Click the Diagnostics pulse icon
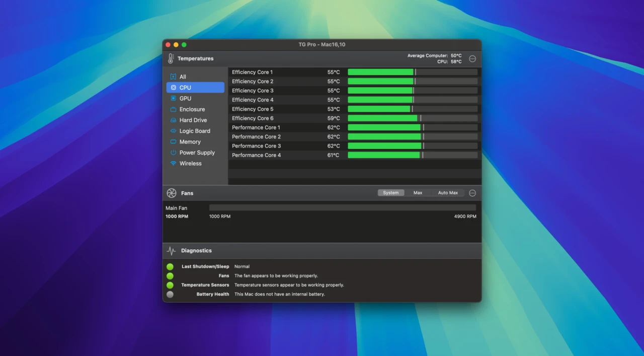The width and height of the screenshot is (644, 356). click(x=172, y=250)
